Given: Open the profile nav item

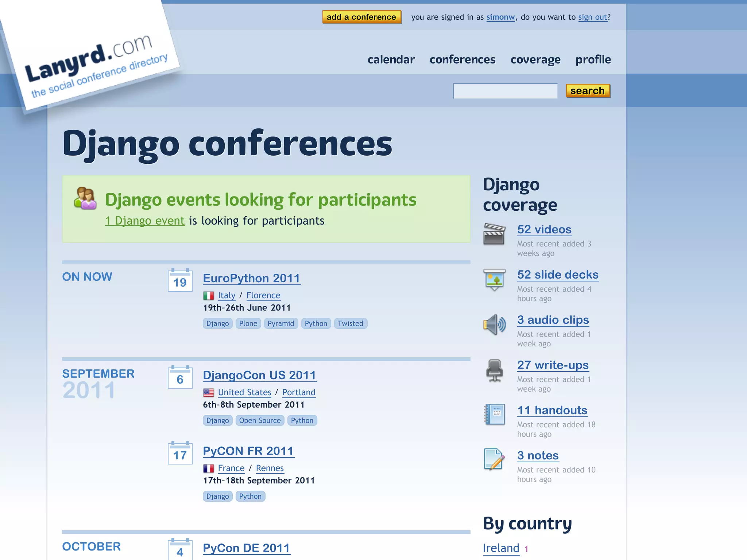Looking at the screenshot, I should 593,59.
